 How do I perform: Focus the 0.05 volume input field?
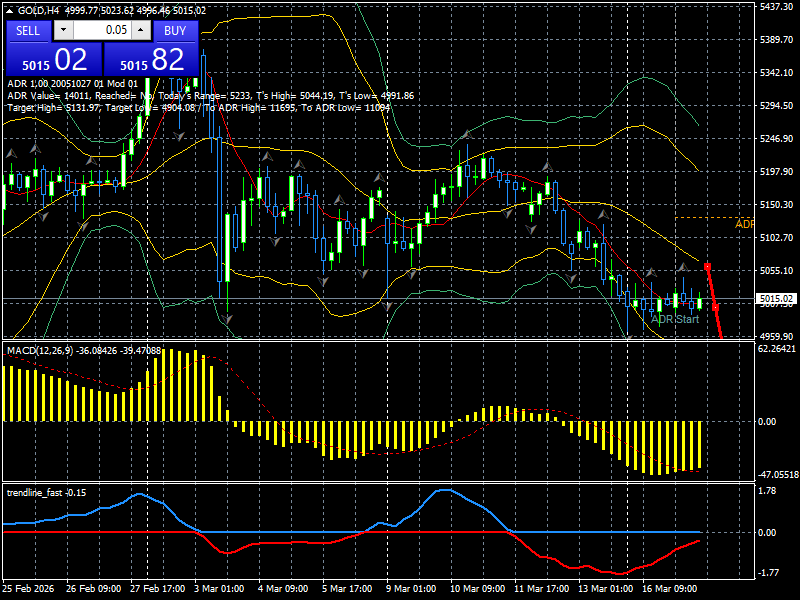pyautogui.click(x=102, y=30)
